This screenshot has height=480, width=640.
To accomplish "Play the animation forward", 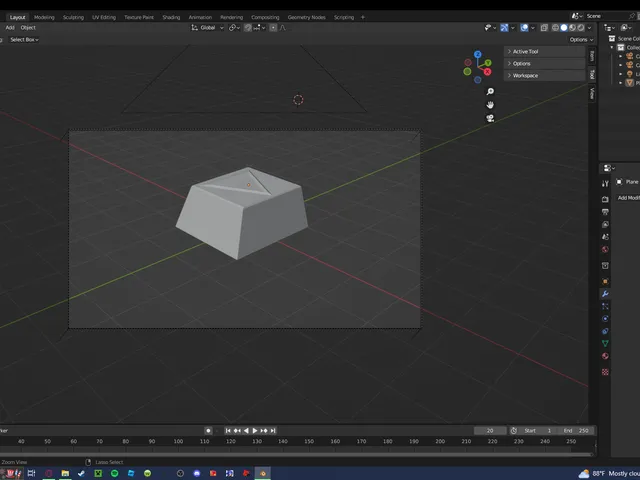I will pyautogui.click(x=255, y=431).
